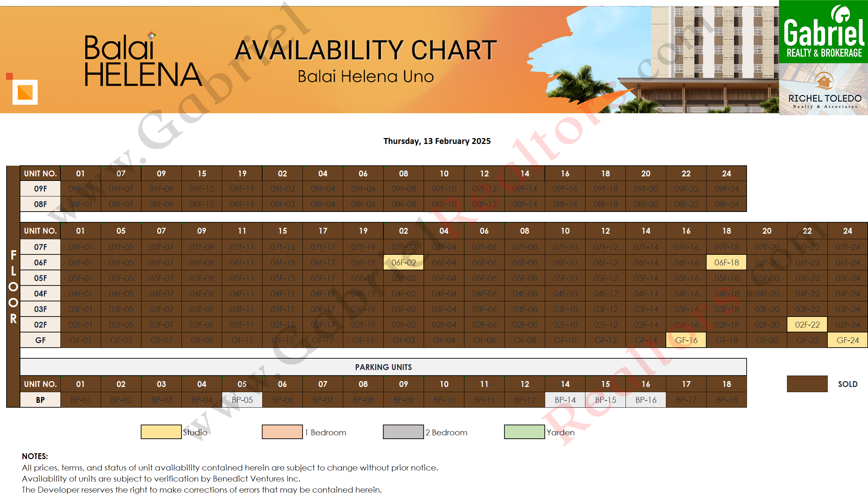Click the 03F floor row label
Image resolution: width=868 pixels, height=495 pixels.
(x=40, y=309)
